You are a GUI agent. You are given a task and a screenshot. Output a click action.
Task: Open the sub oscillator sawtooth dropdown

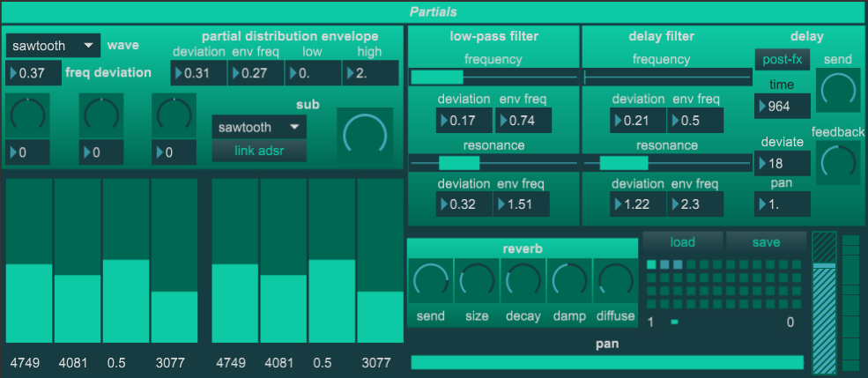click(x=259, y=127)
